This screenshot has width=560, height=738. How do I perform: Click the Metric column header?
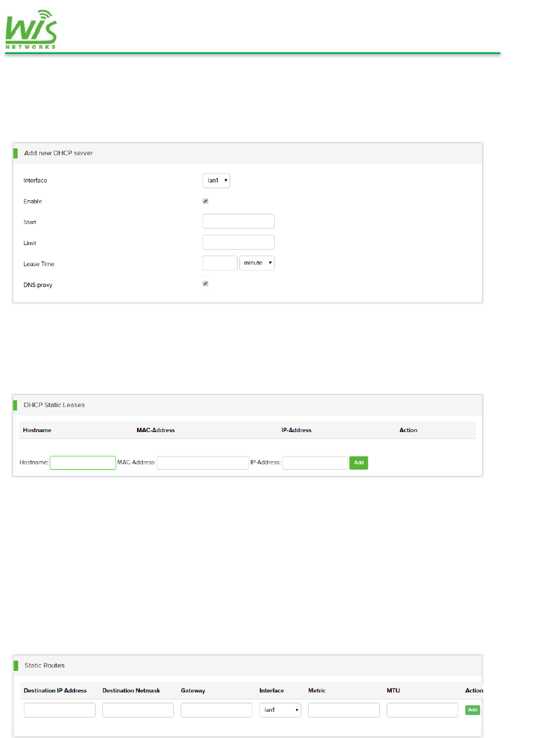317,691
